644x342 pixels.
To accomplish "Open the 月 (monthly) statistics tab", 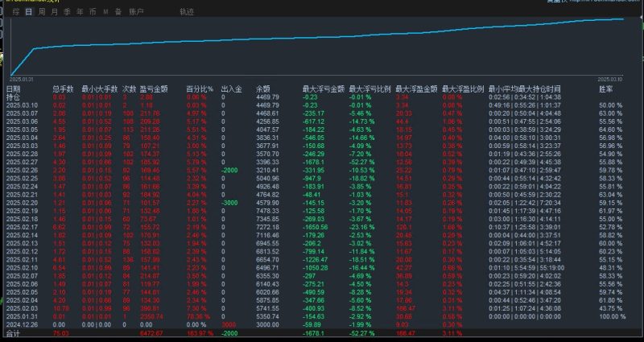I will pyautogui.click(x=54, y=12).
